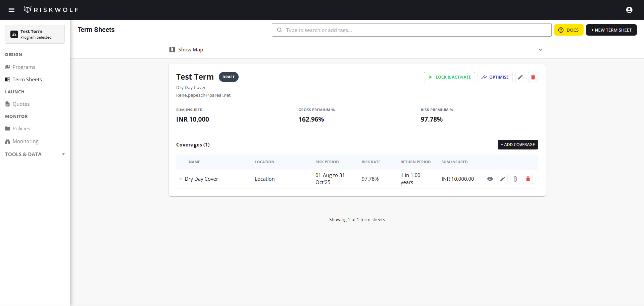
Task: Delete the Dry Day Cover coverage
Action: click(x=528, y=179)
